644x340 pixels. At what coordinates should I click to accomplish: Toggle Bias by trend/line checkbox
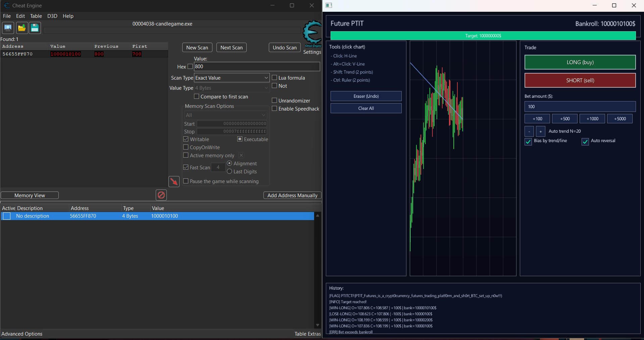[528, 141]
